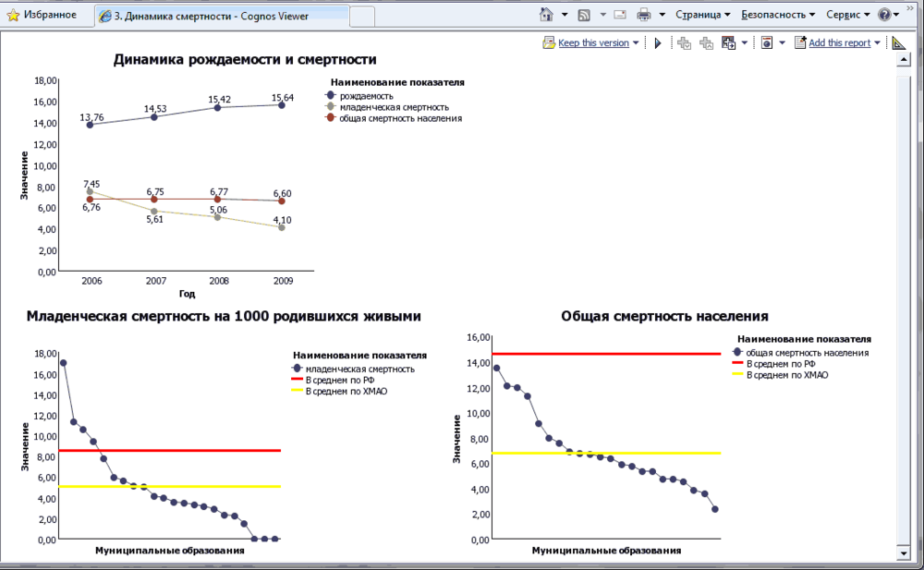Expand the Keep this version dropdown arrow
The height and width of the screenshot is (570, 924).
(x=636, y=43)
